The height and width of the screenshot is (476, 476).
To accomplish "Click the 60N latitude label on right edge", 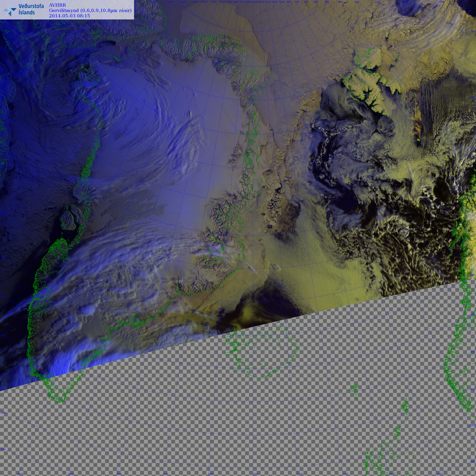I will 473,389.
